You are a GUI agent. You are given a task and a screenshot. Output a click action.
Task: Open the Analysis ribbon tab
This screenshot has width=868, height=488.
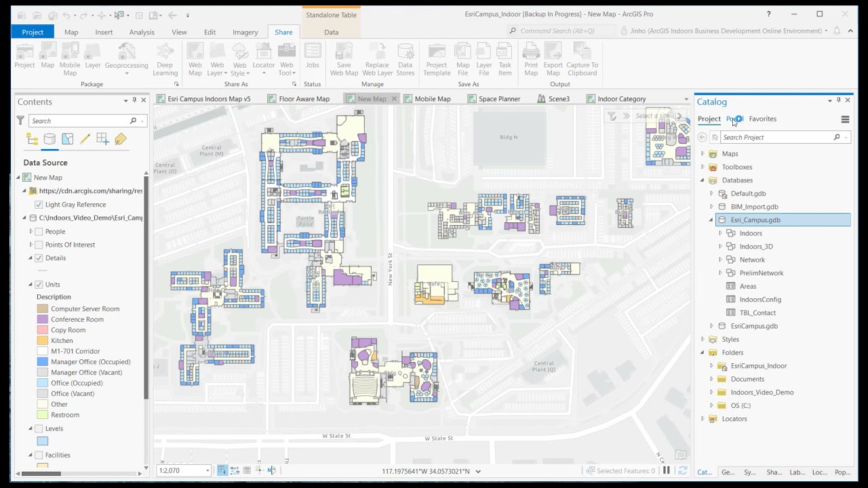point(142,32)
